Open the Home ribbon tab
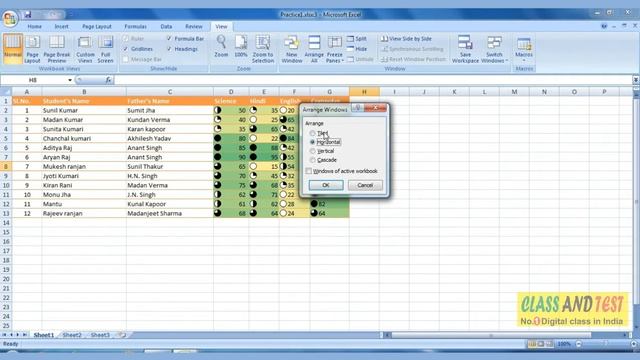 [35, 27]
